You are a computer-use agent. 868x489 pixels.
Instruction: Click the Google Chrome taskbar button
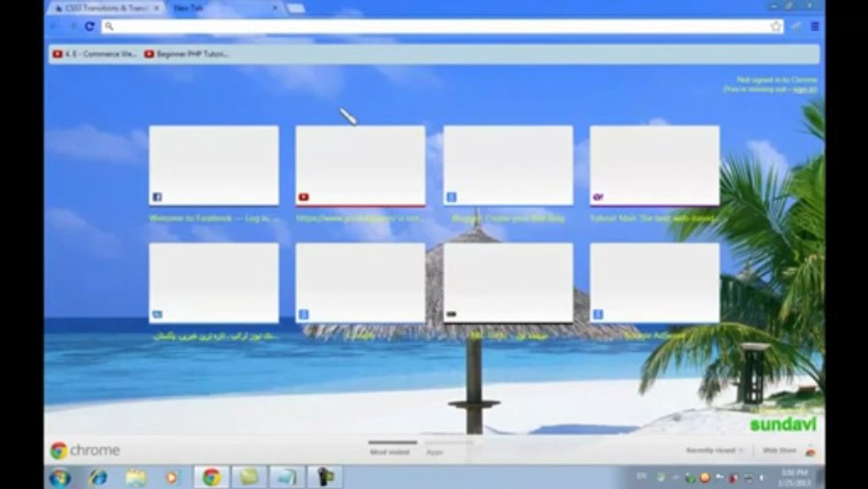[x=211, y=477]
